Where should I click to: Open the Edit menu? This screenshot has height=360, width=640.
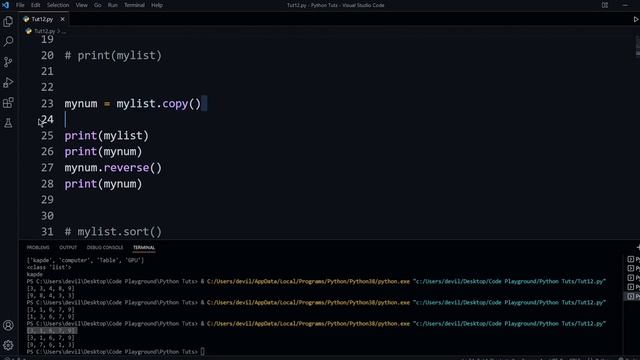pyautogui.click(x=36, y=5)
